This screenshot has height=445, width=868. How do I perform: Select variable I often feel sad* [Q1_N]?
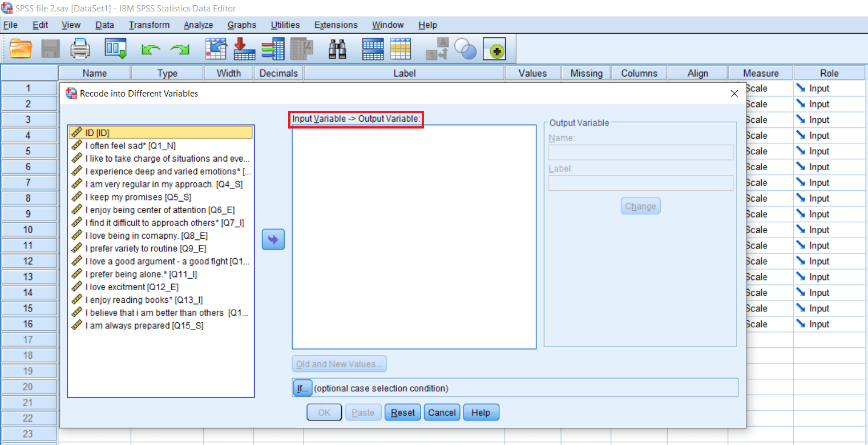tap(161, 146)
